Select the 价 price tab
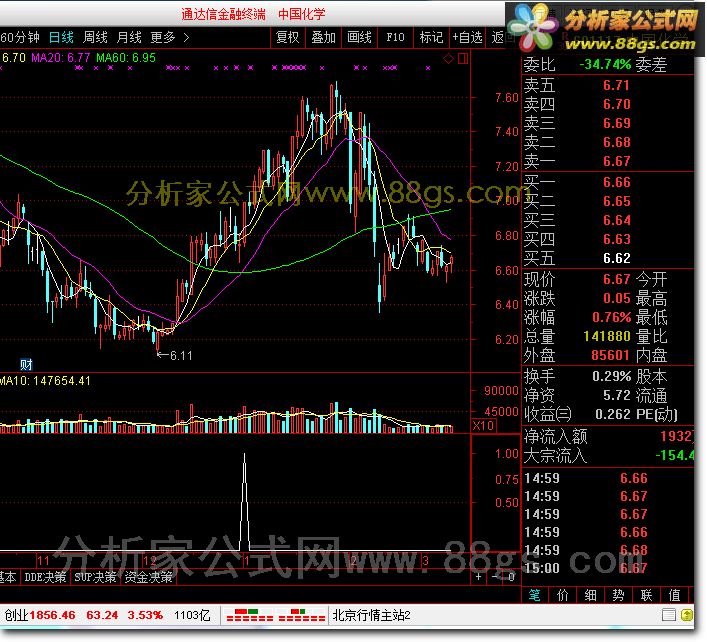 pos(563,595)
